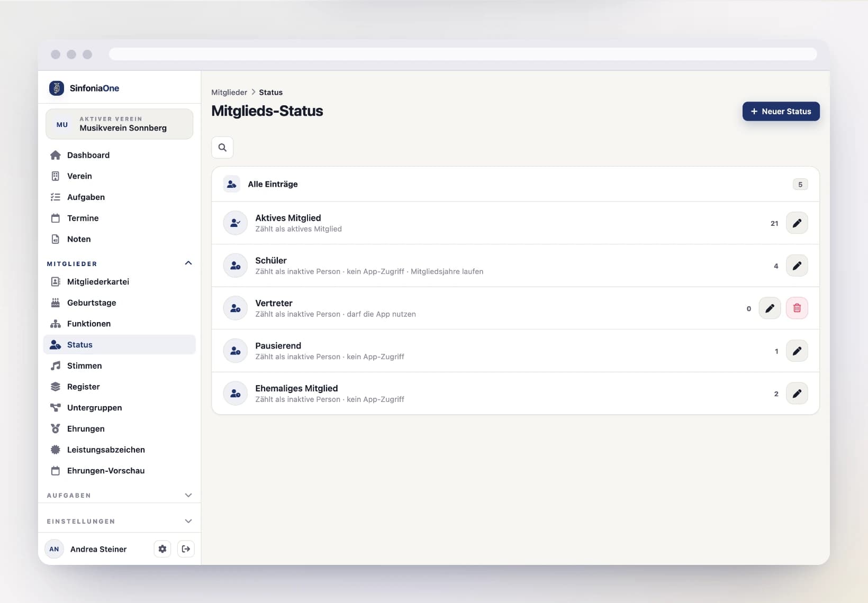This screenshot has height=603, width=868.
Task: Delete the Vertreter status entry
Action: pos(797,308)
